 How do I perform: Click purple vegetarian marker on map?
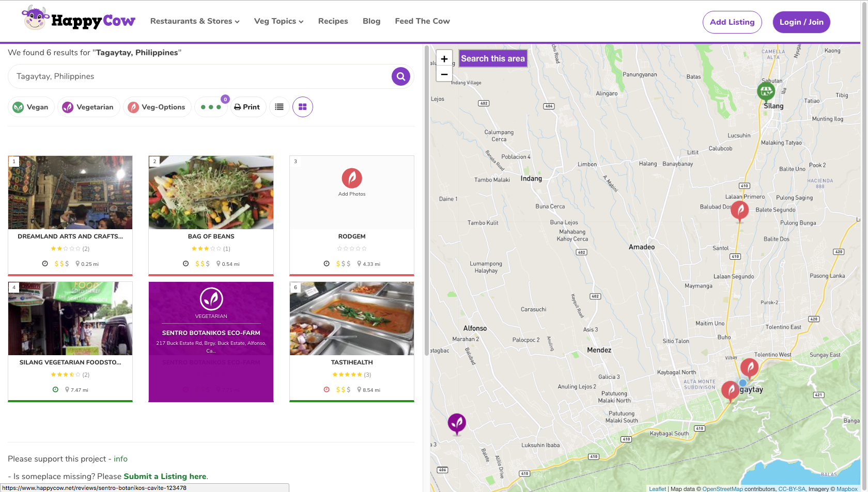[457, 424]
